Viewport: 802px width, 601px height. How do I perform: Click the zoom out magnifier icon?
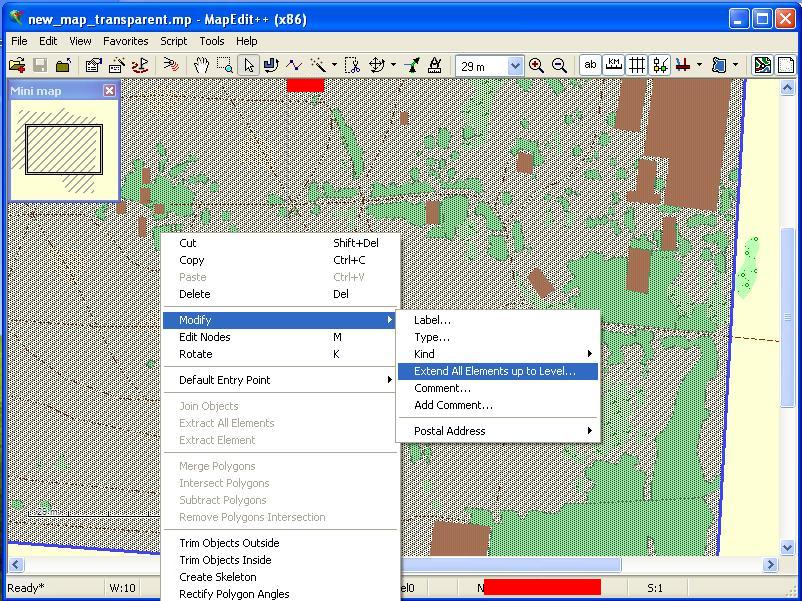559,66
